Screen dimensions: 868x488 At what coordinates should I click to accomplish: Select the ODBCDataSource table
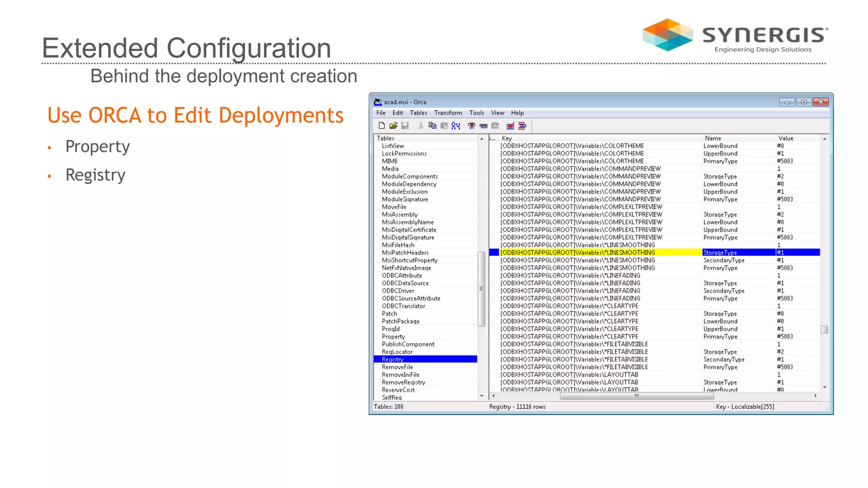[x=405, y=283]
